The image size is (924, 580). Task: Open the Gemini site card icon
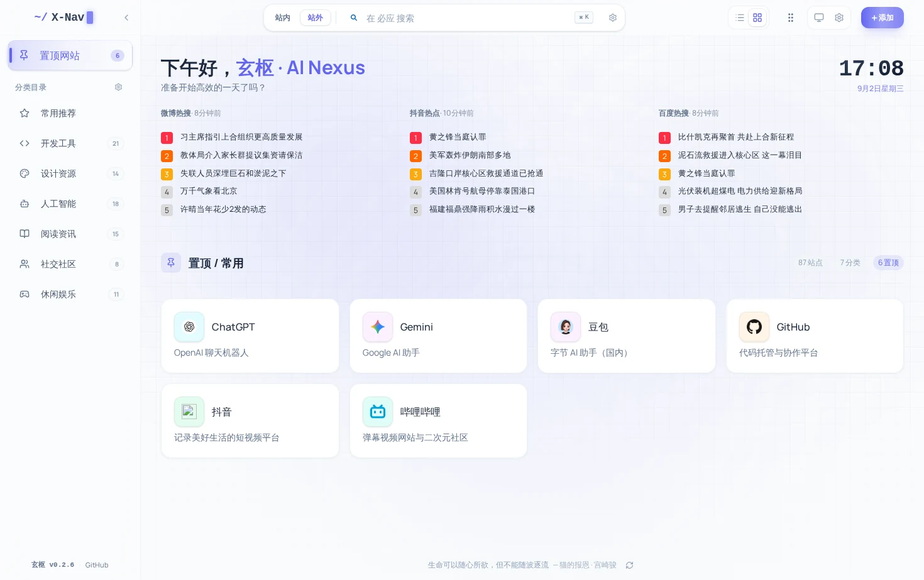pyautogui.click(x=378, y=327)
